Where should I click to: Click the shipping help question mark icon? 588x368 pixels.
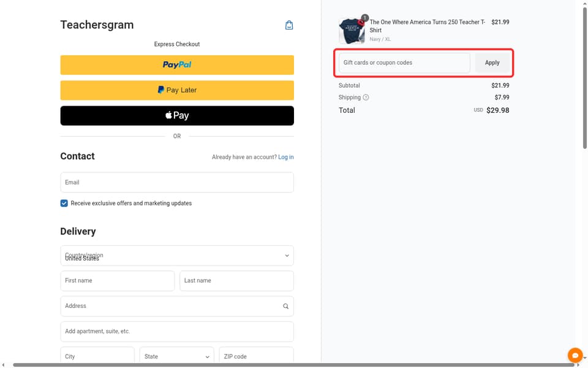coord(366,98)
